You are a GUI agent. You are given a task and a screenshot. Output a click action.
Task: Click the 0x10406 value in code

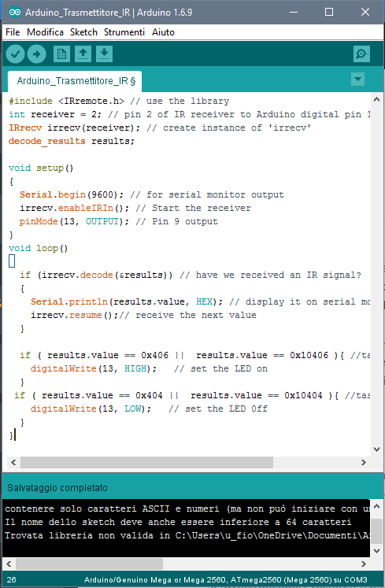[309, 356]
